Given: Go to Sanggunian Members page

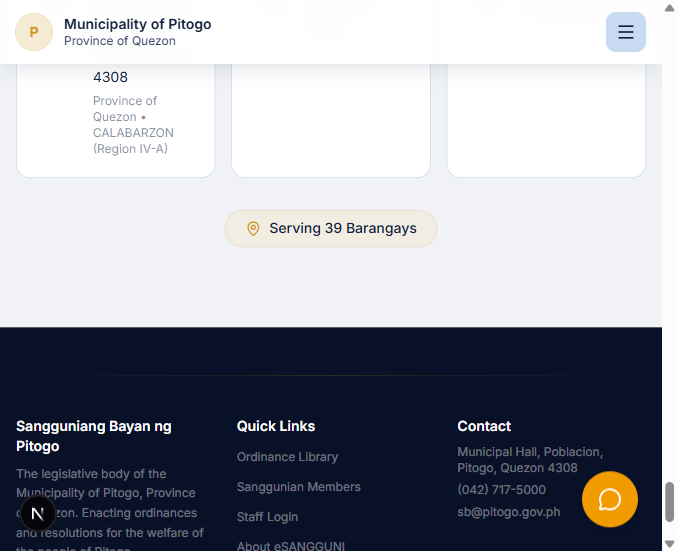Looking at the screenshot, I should 299,487.
